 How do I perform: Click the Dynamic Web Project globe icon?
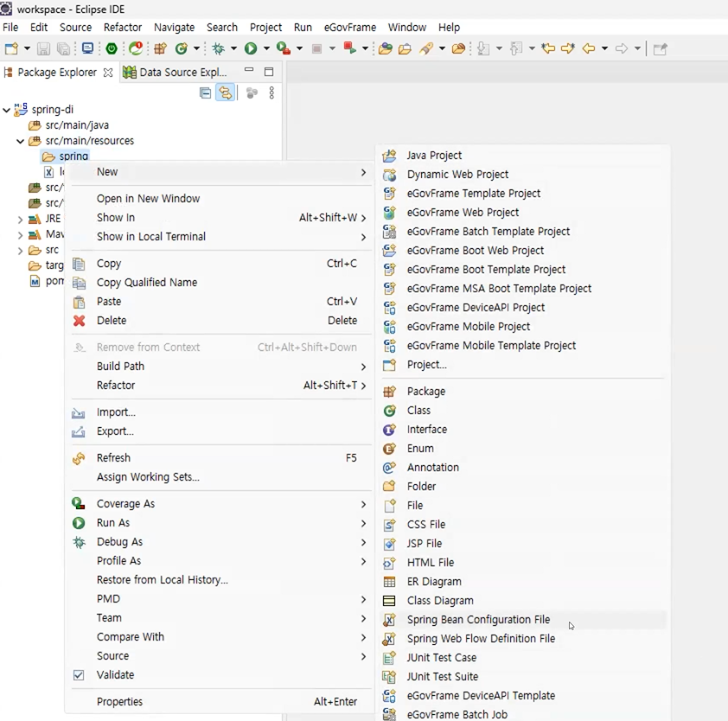click(390, 175)
